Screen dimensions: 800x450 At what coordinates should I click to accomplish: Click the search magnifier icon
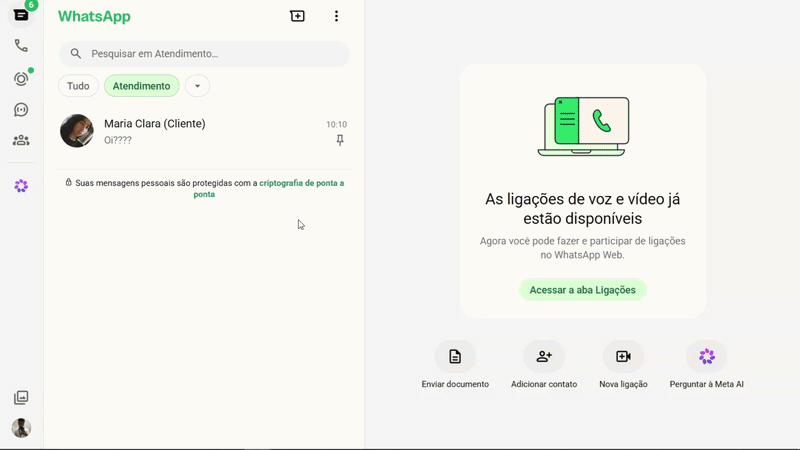[76, 54]
